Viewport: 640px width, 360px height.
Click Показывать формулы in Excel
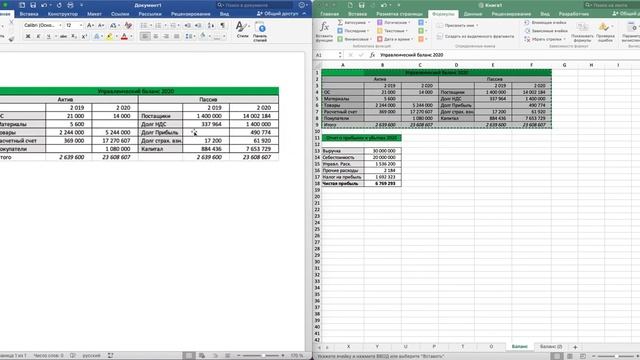pyautogui.click(x=582, y=32)
